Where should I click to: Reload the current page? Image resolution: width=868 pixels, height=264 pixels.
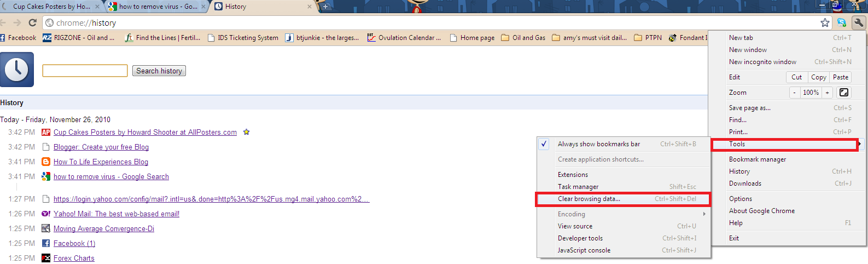click(x=32, y=22)
